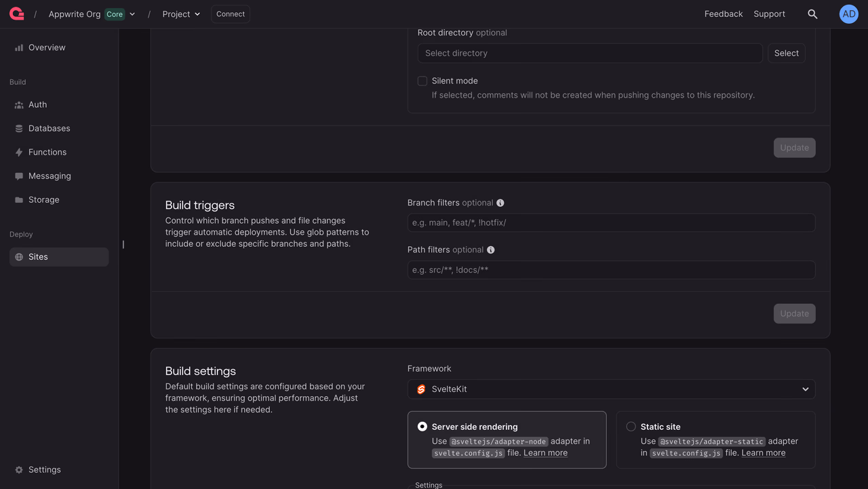Open Messaging section in sidebar
868x489 pixels.
59,176
